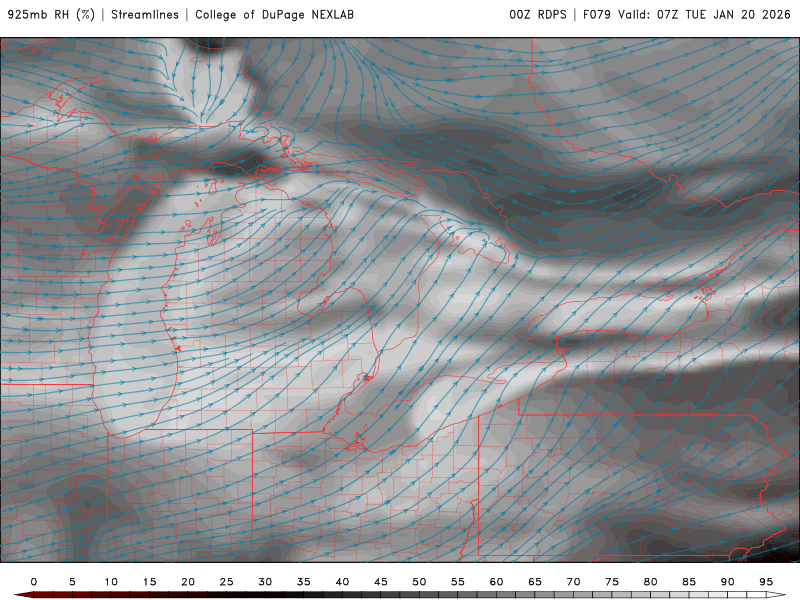Click the '65' value on the color scale
This screenshot has height=600, width=800.
535,582
